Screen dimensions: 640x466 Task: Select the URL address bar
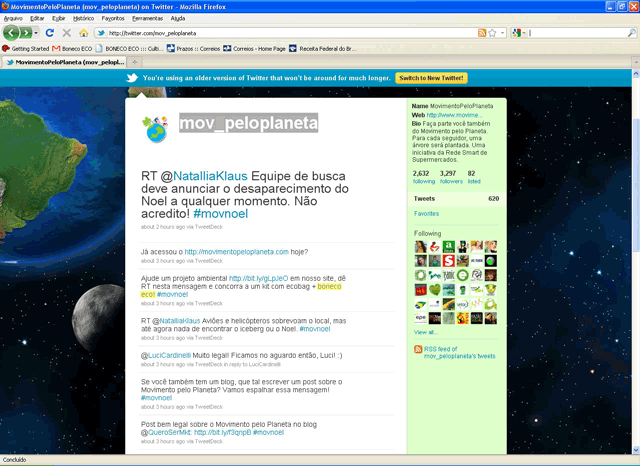point(292,33)
